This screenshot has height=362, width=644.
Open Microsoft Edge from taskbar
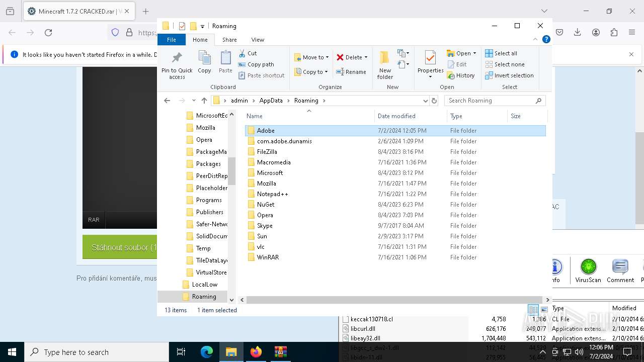(207, 352)
